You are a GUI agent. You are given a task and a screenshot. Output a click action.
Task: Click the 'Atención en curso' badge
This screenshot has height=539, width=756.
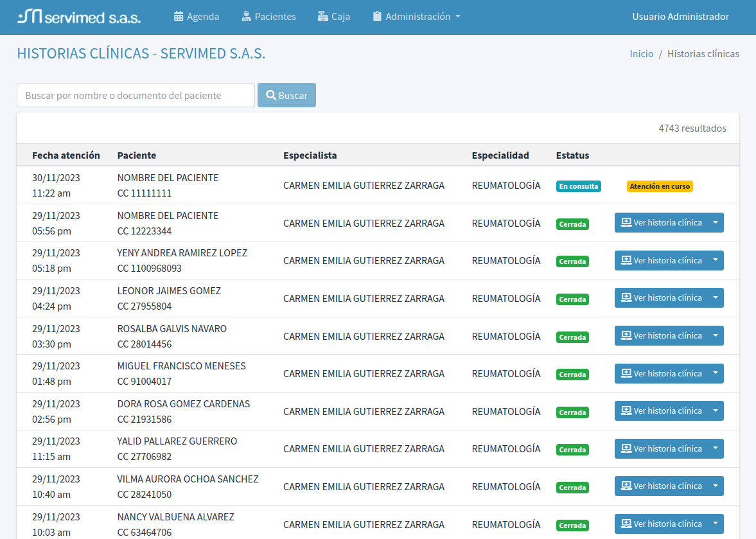coord(660,186)
